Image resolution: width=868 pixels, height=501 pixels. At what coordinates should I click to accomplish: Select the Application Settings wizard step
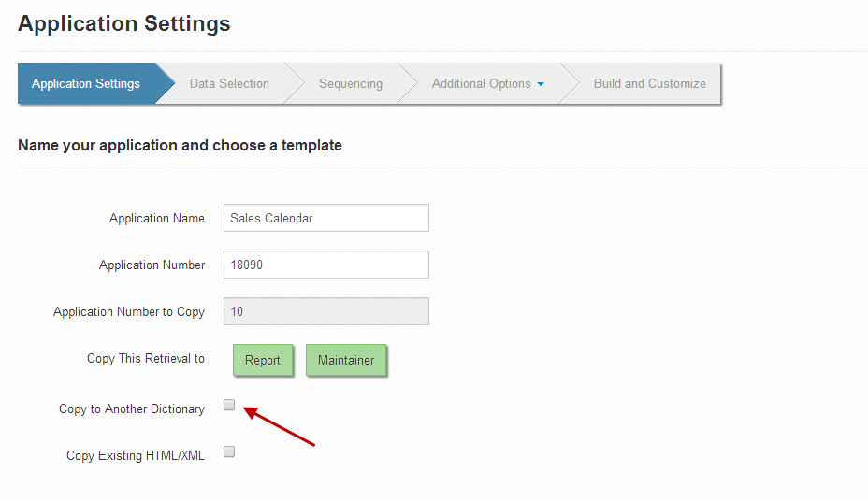[86, 83]
